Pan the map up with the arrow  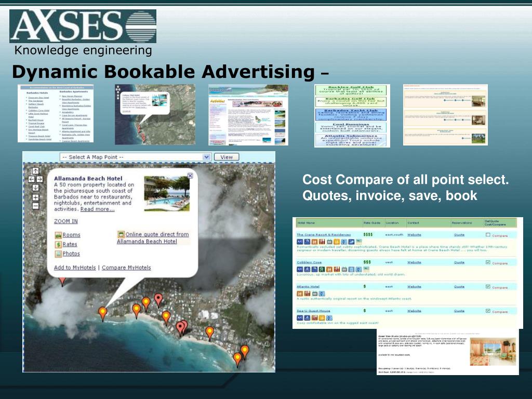(x=35, y=171)
